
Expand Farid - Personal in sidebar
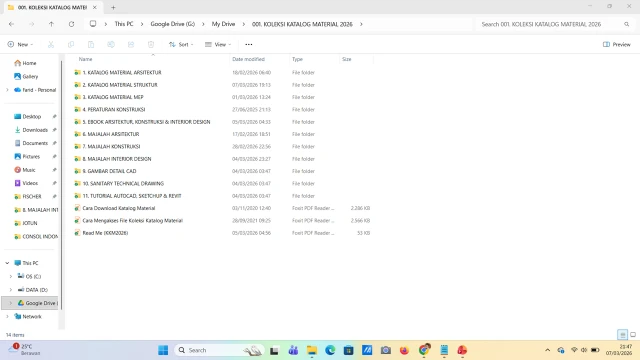point(7,90)
